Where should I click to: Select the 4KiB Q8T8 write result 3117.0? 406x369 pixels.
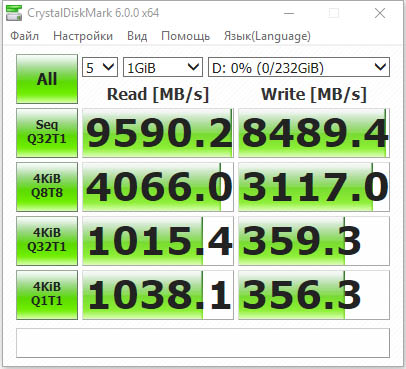pyautogui.click(x=314, y=187)
